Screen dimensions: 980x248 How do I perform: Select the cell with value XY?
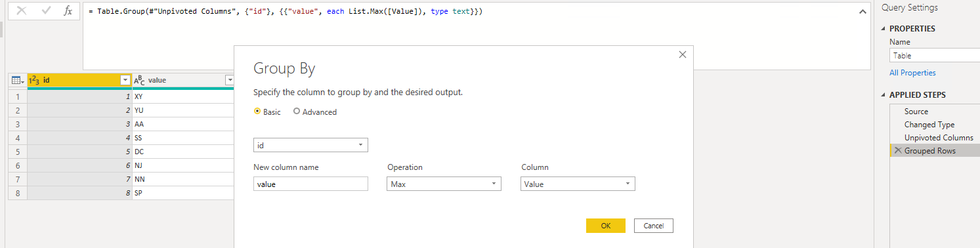coord(183,96)
